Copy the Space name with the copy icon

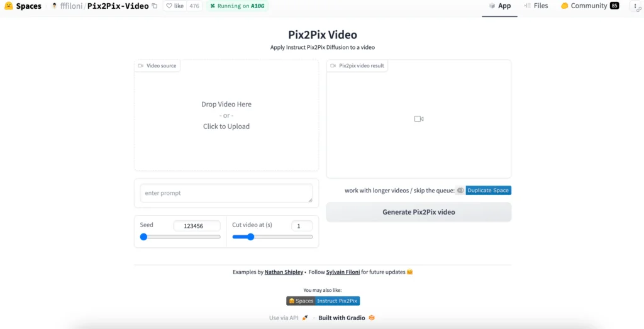pyautogui.click(x=155, y=6)
